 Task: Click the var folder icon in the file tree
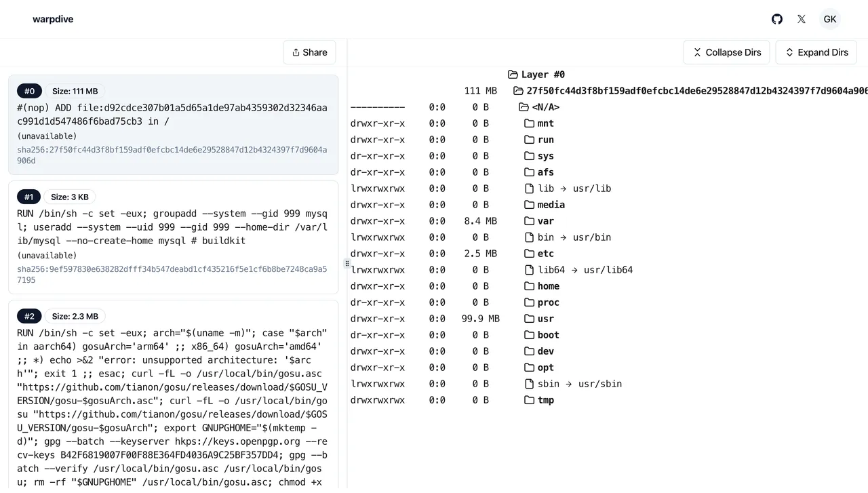click(529, 221)
